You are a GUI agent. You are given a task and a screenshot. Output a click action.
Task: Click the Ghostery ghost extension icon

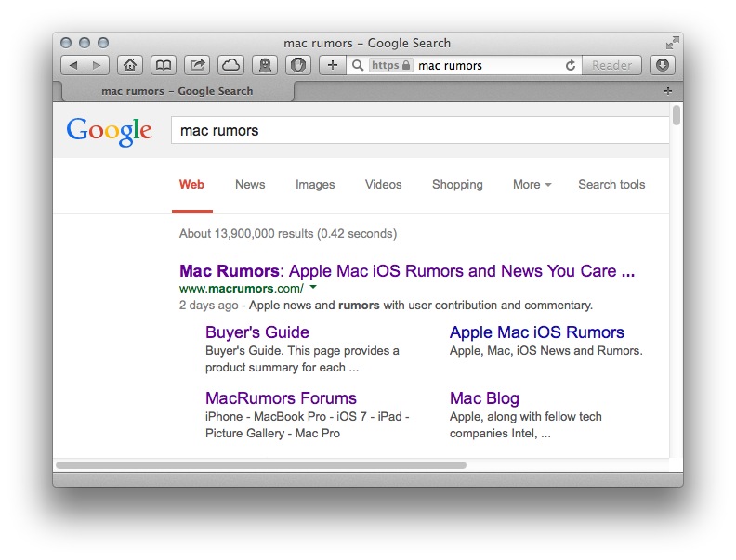point(265,65)
